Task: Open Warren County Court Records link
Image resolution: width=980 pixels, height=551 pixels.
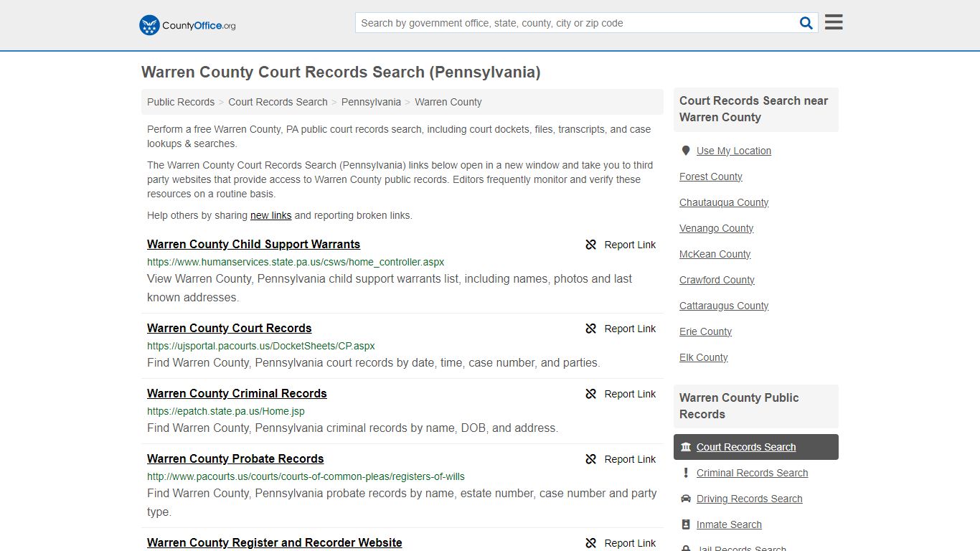Action: pos(230,328)
